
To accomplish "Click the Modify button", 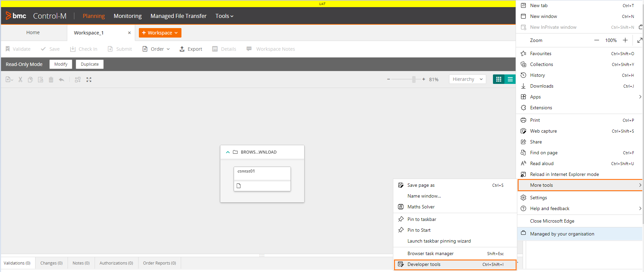I will 61,64.
